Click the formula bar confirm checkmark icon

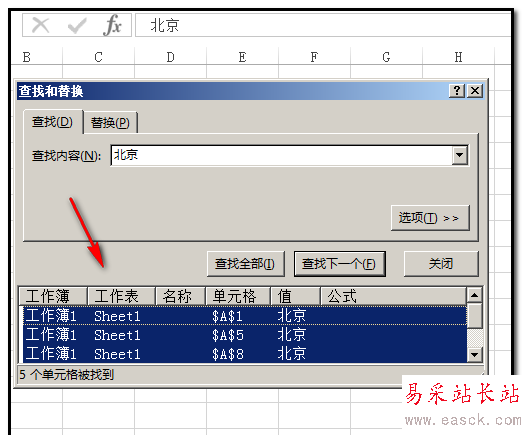click(77, 25)
